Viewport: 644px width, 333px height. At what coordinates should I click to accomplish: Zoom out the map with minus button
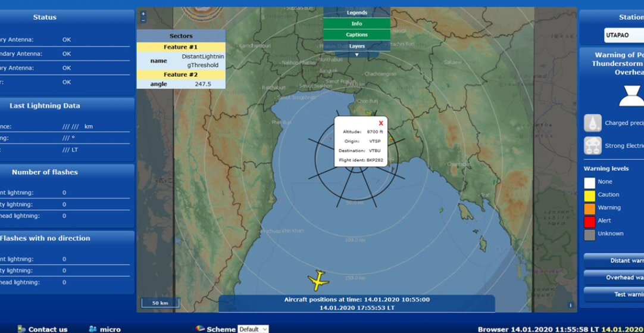click(143, 20)
